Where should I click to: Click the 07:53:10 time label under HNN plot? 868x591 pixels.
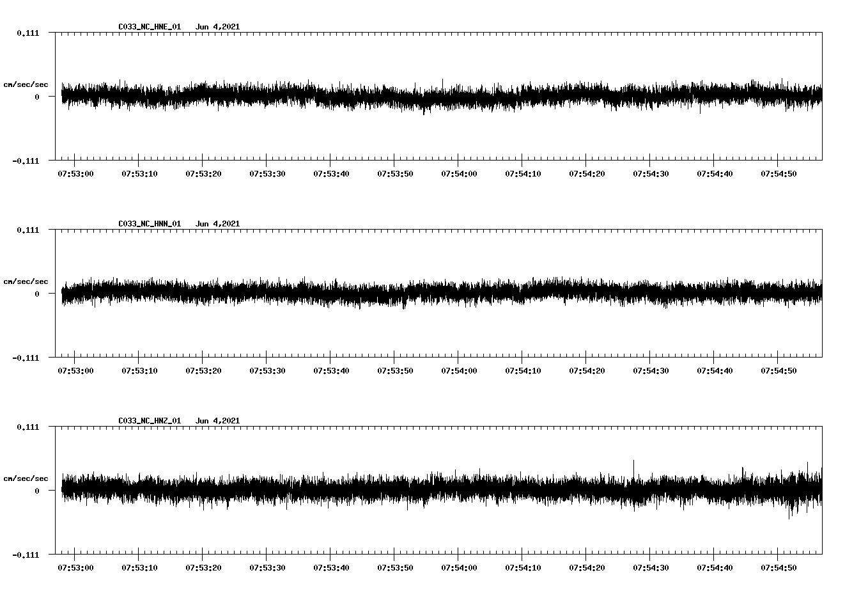click(139, 370)
